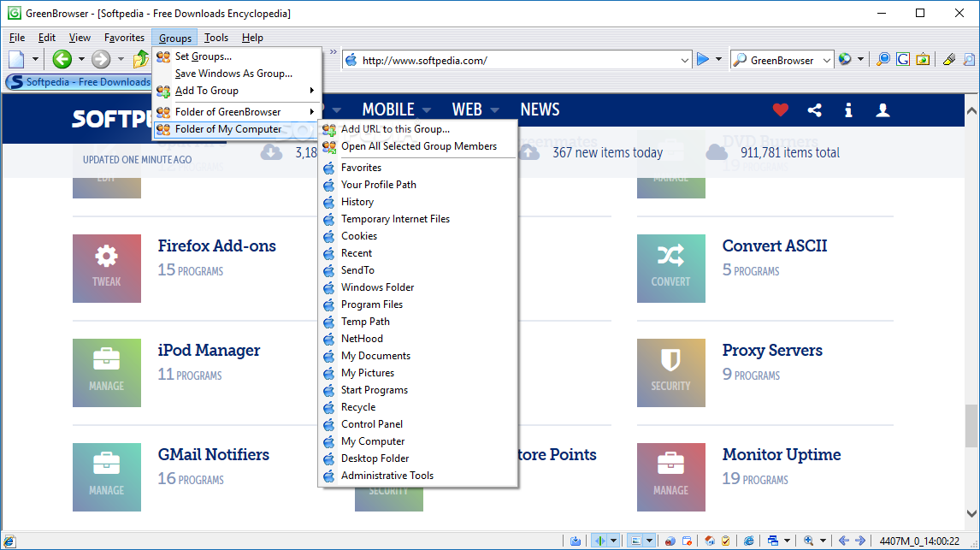This screenshot has height=550, width=980.
Task: Click the blue Go play arrow
Action: pyautogui.click(x=703, y=59)
